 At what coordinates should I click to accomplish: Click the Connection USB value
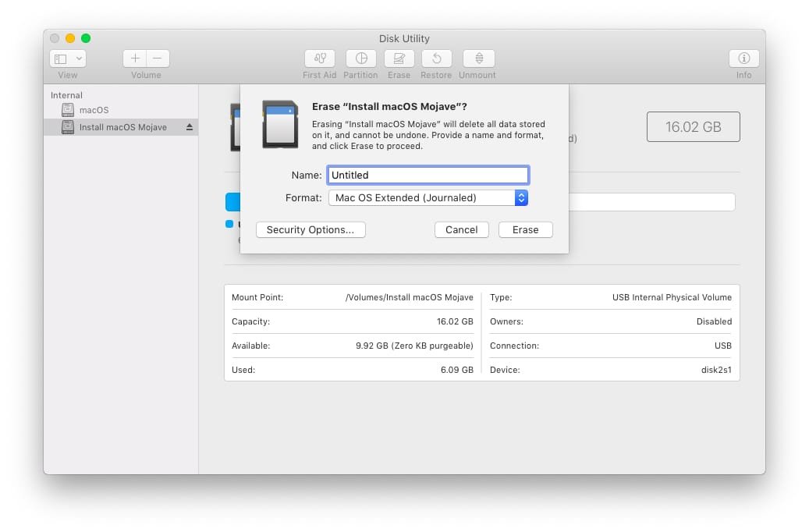tap(723, 346)
